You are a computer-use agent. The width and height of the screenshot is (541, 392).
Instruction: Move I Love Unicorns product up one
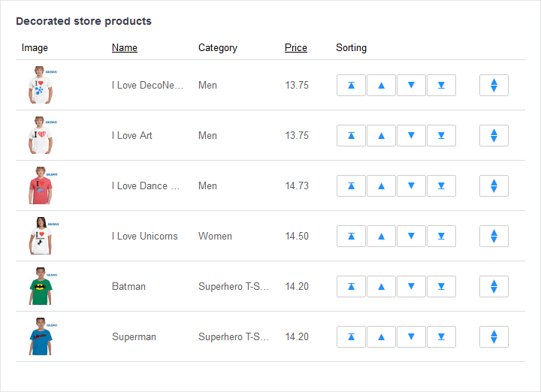tap(381, 237)
